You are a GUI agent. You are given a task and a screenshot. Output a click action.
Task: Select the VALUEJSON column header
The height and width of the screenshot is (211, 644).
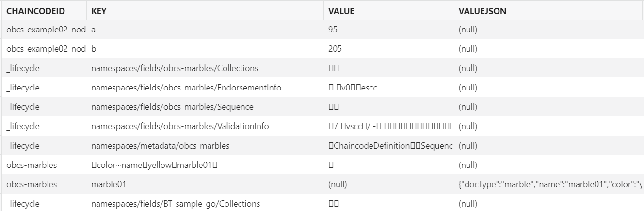[483, 11]
